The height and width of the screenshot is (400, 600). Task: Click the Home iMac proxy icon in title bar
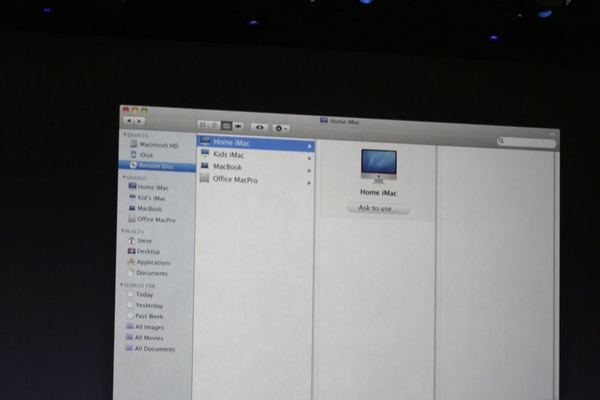[x=324, y=121]
